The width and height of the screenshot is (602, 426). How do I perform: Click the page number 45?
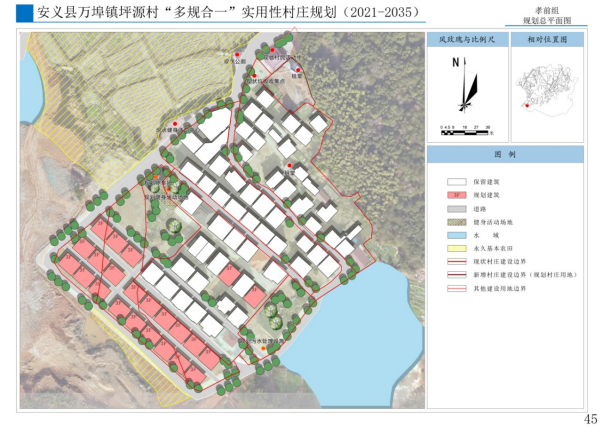coord(589,417)
